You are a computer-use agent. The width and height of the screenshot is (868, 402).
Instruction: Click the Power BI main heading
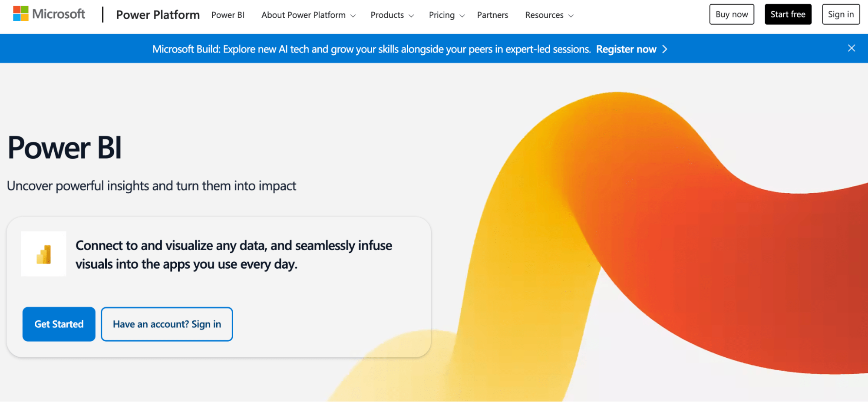(x=65, y=148)
